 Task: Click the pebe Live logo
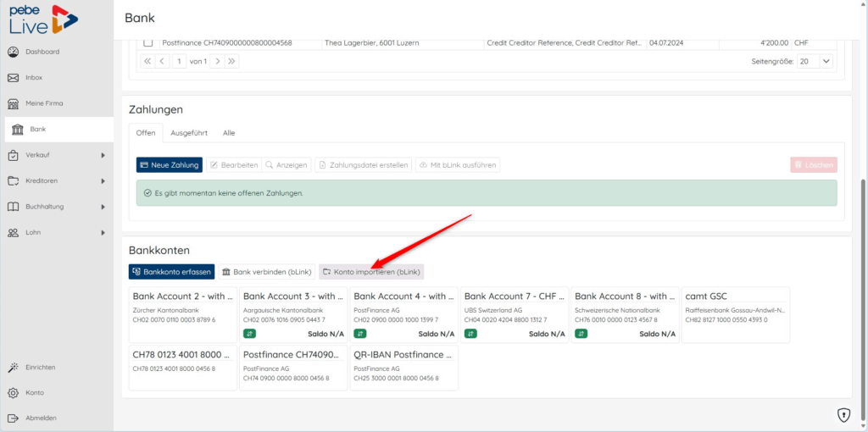pyautogui.click(x=43, y=19)
